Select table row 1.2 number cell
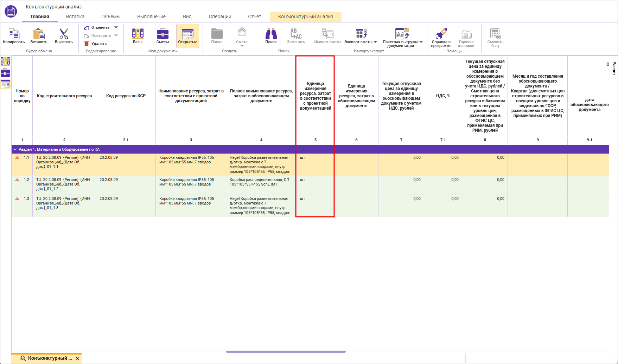618x364 pixels. tap(26, 180)
